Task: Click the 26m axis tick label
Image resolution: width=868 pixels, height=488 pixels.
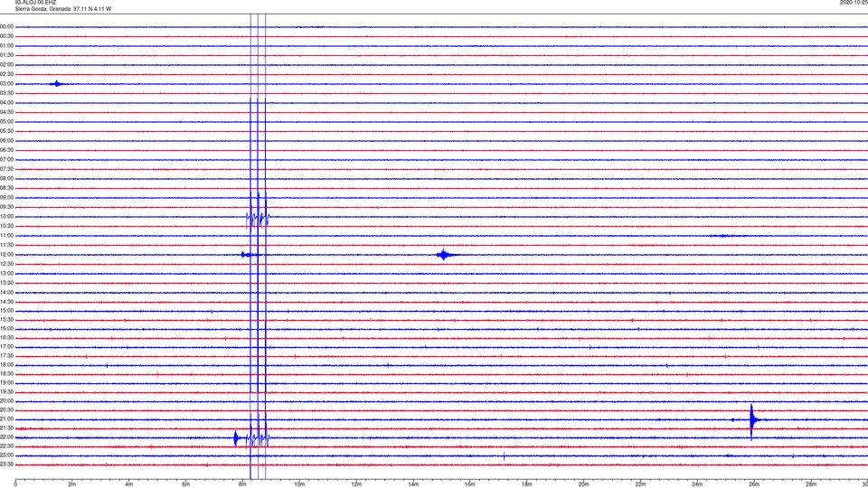Action: pyautogui.click(x=754, y=484)
